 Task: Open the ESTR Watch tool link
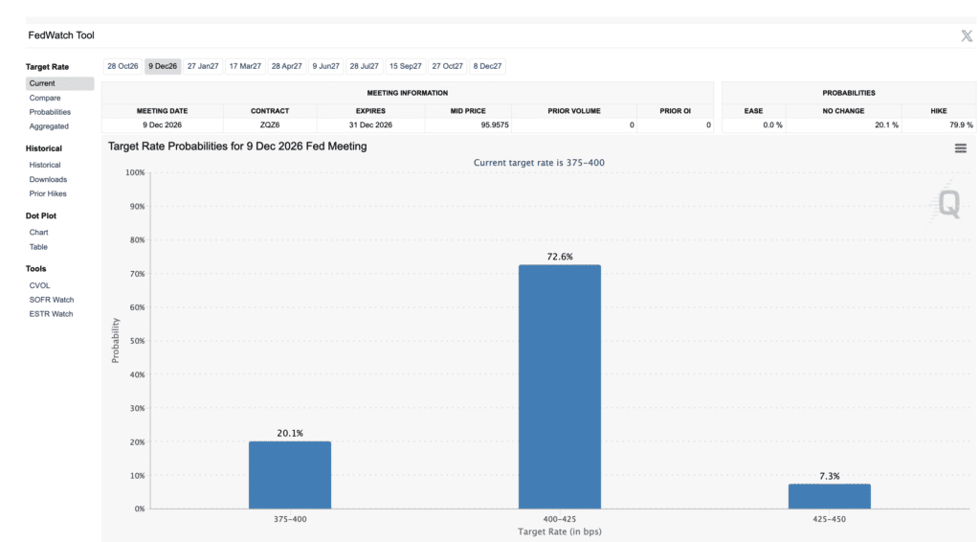[52, 314]
